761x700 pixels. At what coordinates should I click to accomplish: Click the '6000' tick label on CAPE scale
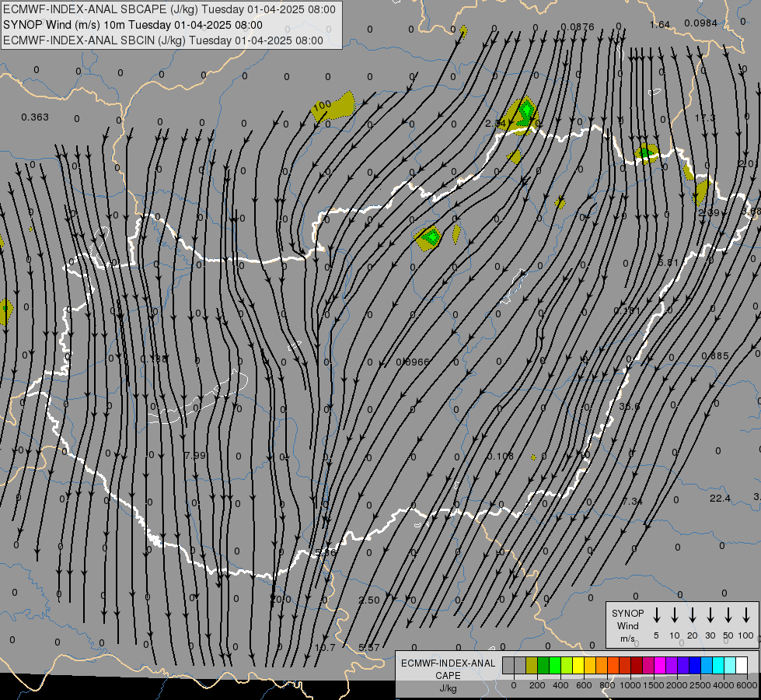click(746, 685)
